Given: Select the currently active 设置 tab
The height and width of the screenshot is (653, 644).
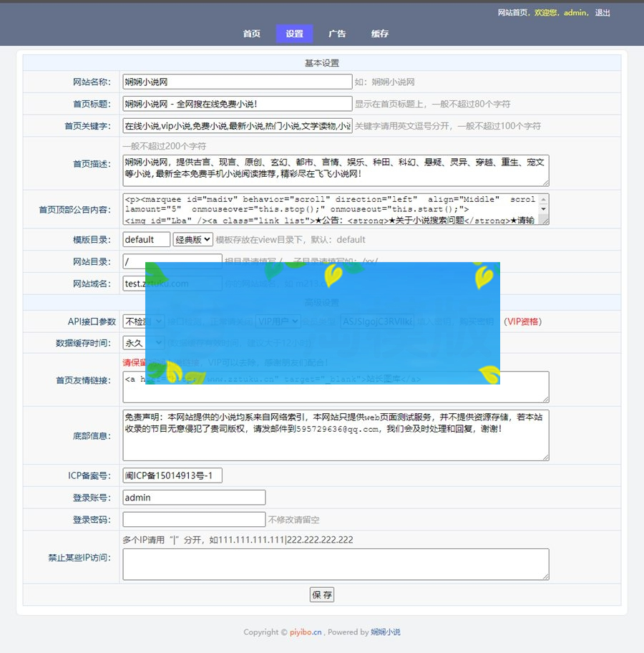Looking at the screenshot, I should pos(294,33).
